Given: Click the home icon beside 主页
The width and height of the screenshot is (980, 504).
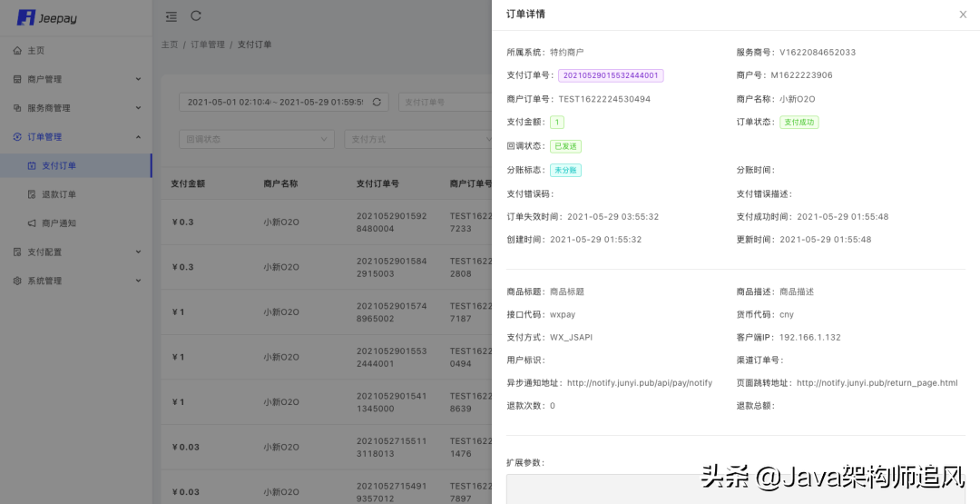Looking at the screenshot, I should pyautogui.click(x=17, y=51).
